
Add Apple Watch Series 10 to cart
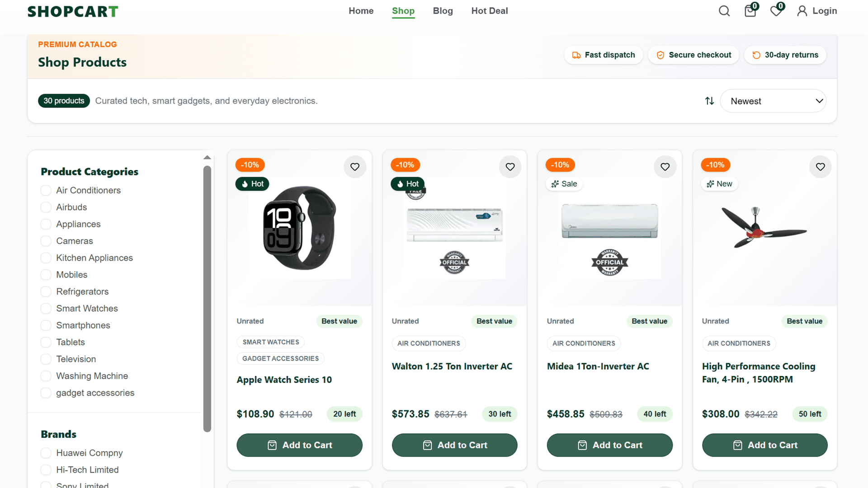click(x=299, y=445)
